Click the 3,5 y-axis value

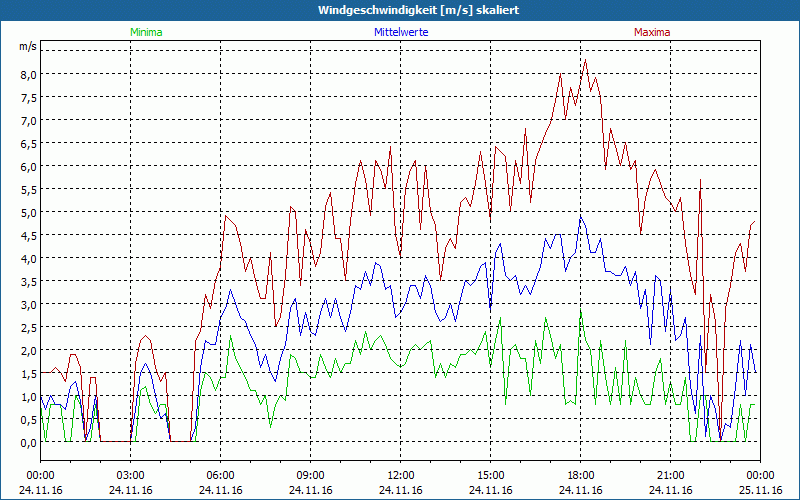tap(29, 282)
